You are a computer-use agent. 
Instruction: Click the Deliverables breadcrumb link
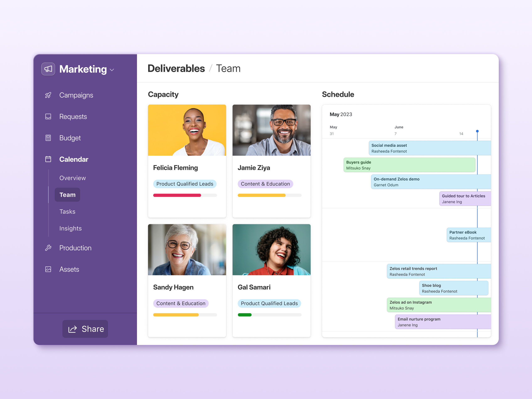pos(176,69)
